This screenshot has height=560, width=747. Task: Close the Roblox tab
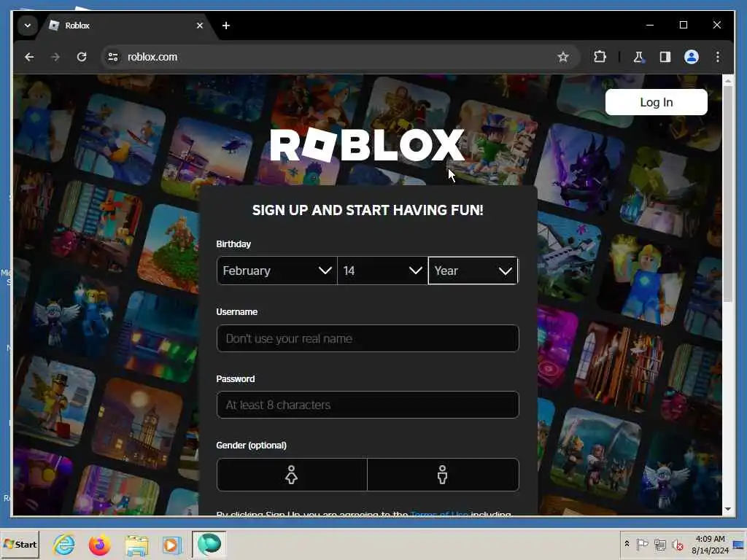coord(200,26)
